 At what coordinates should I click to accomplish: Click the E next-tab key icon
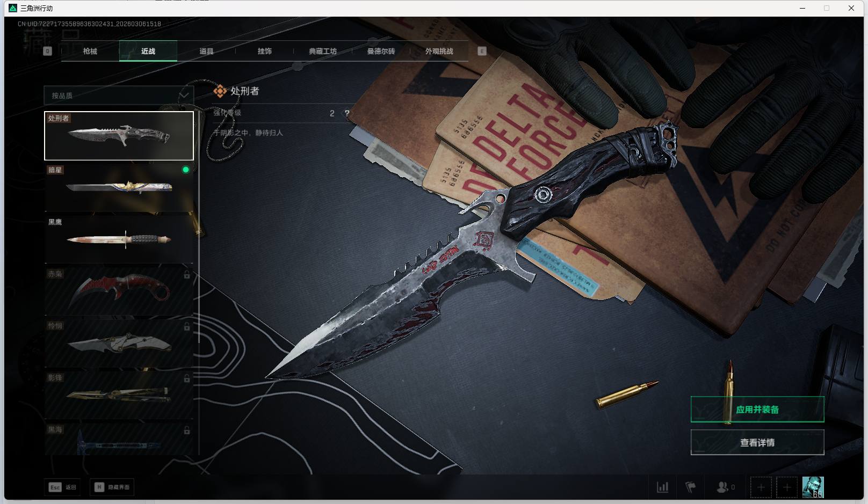(482, 51)
